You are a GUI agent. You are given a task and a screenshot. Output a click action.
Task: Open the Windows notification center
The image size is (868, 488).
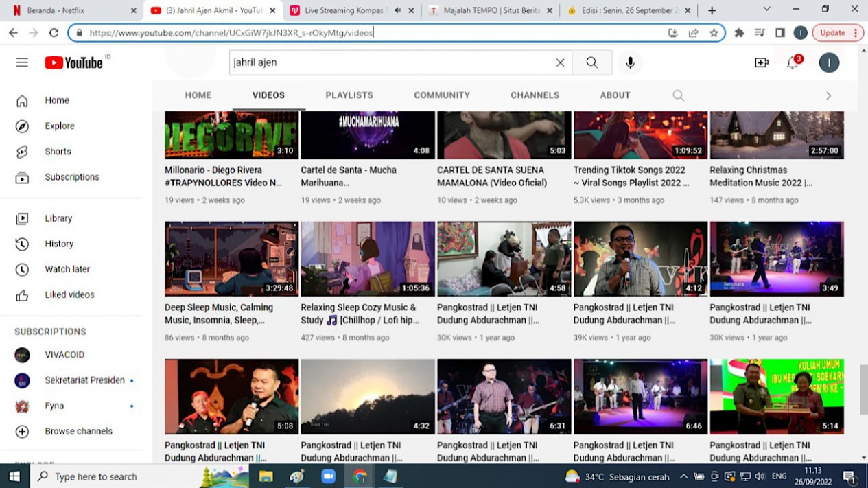pyautogui.click(x=849, y=476)
